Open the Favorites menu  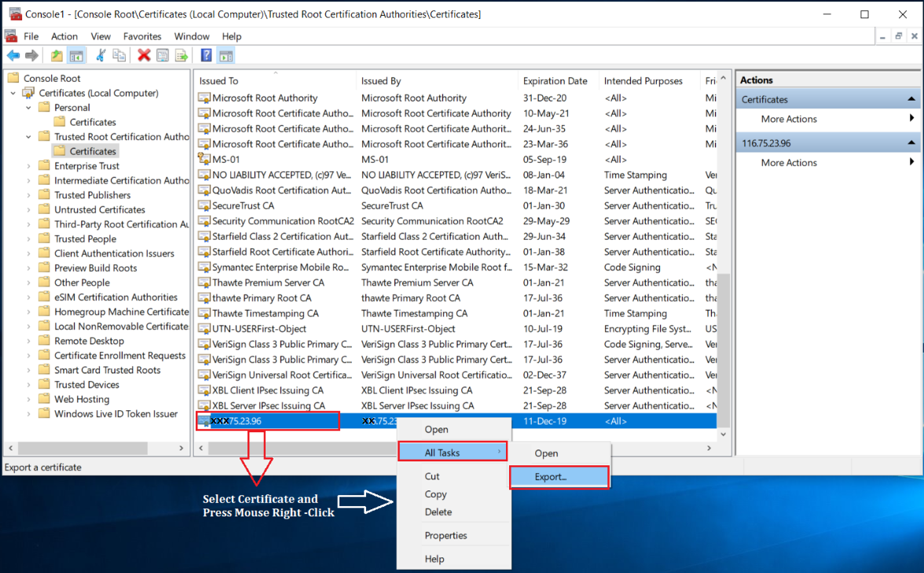142,36
